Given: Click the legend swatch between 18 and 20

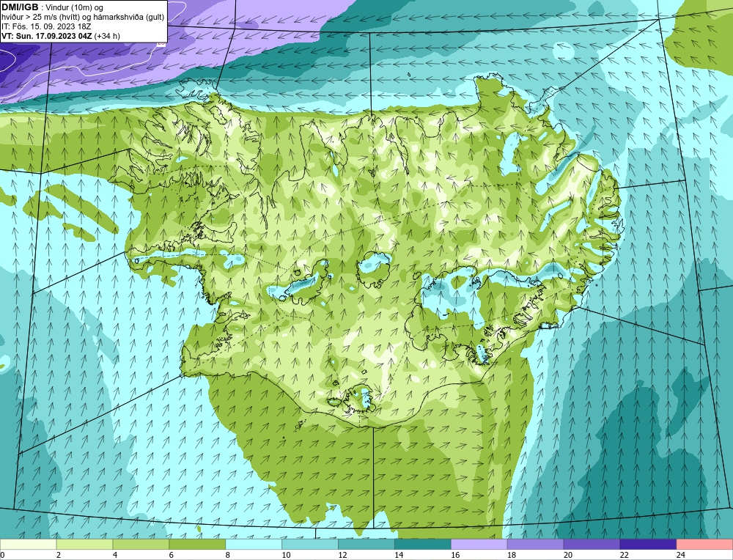Looking at the screenshot, I should coord(535,544).
